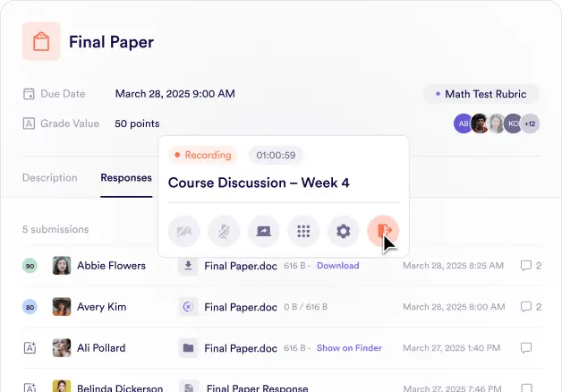Viewport: 562px width, 392px height.
Task: Click the Grade Value letter icon
Action: click(x=29, y=124)
